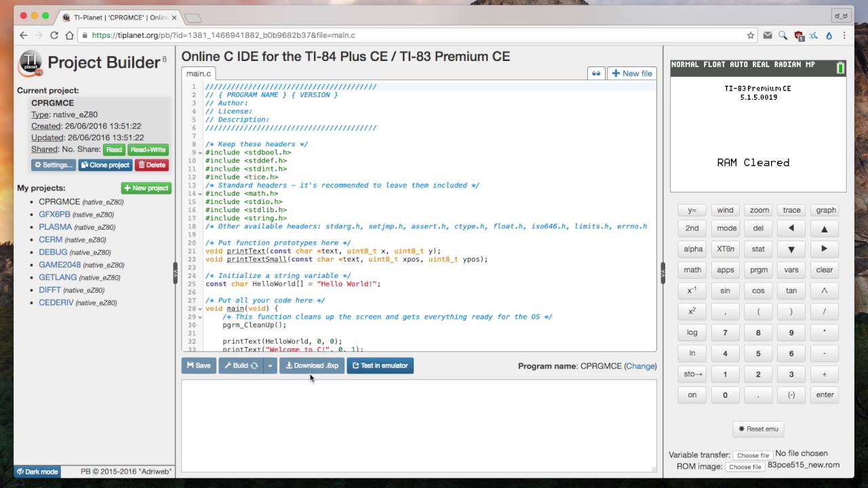The image size is (868, 488).
Task: Click the emulator on key
Action: click(x=692, y=394)
